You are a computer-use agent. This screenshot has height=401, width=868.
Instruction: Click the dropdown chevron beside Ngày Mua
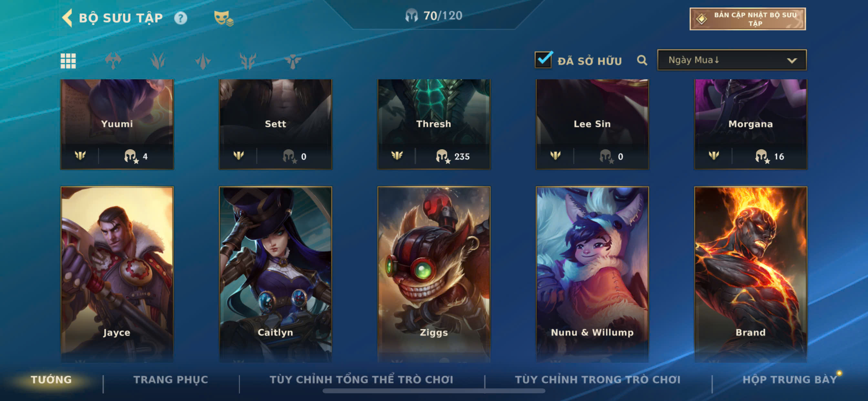pyautogui.click(x=791, y=61)
